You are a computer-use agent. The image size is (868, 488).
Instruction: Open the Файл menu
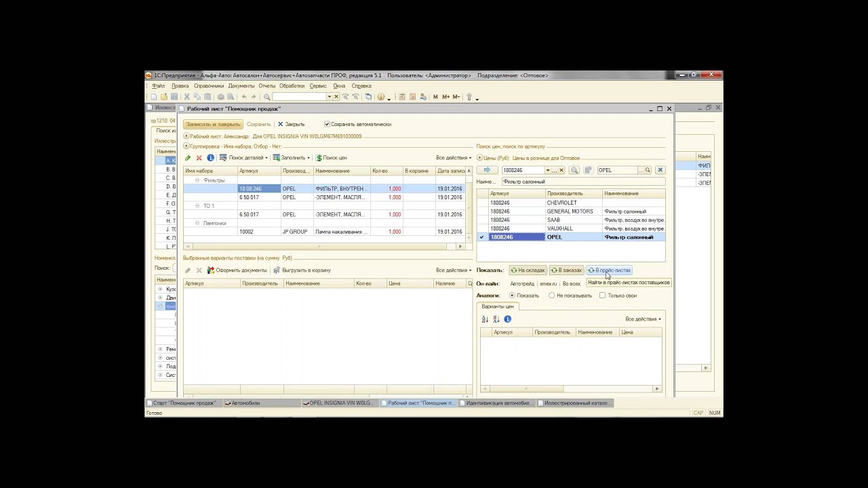[159, 86]
